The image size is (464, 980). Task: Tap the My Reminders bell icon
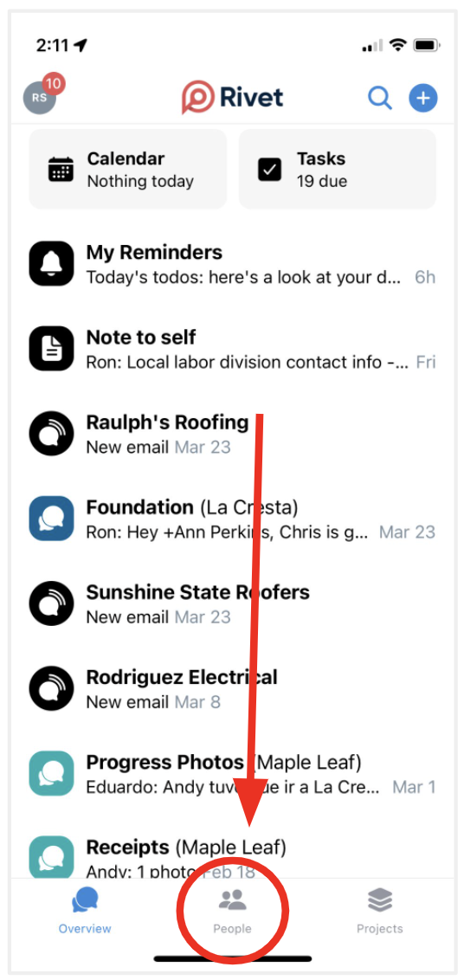51,264
